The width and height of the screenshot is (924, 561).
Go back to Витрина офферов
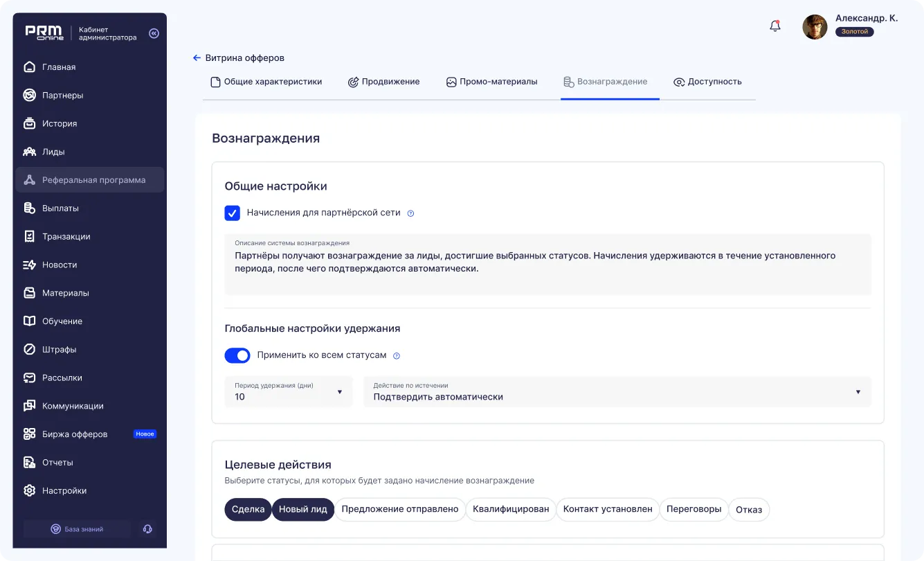point(239,58)
